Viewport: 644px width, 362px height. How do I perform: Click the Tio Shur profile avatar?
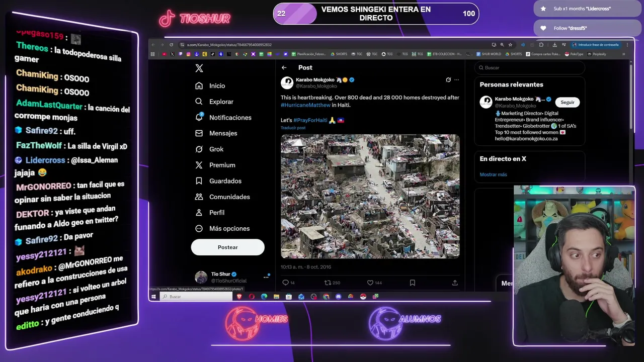pos(201,277)
